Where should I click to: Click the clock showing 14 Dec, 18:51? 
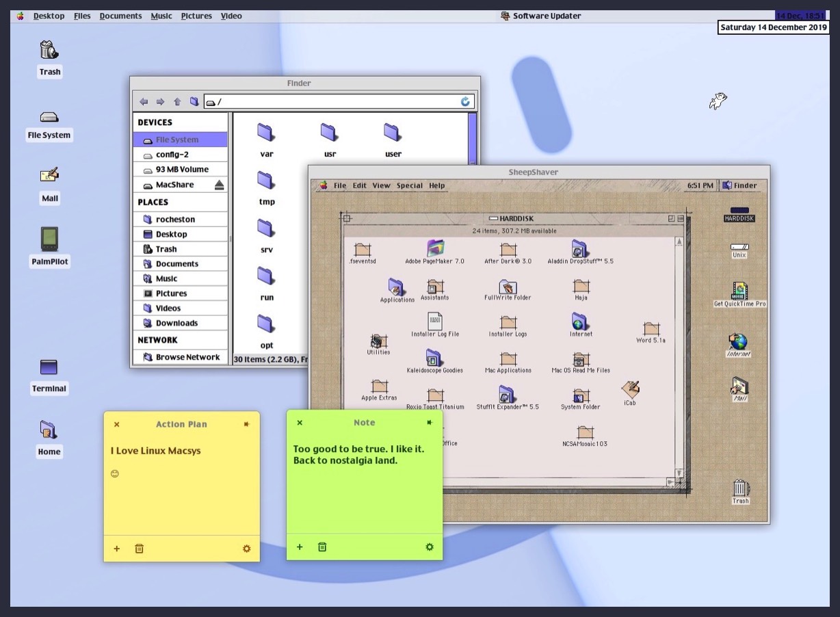click(x=800, y=16)
